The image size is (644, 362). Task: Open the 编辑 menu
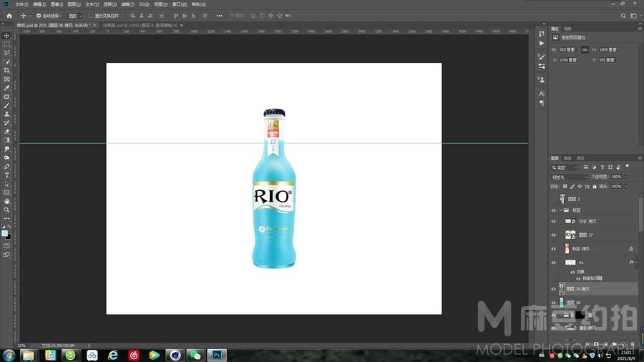click(39, 4)
